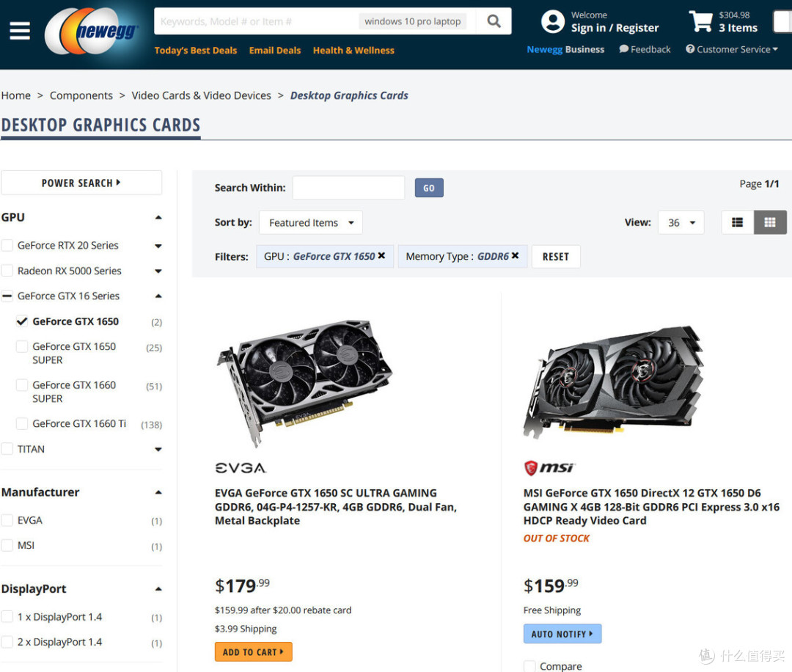Screen dimensions: 792x672
Task: Click the RESET filters button
Action: [556, 257]
